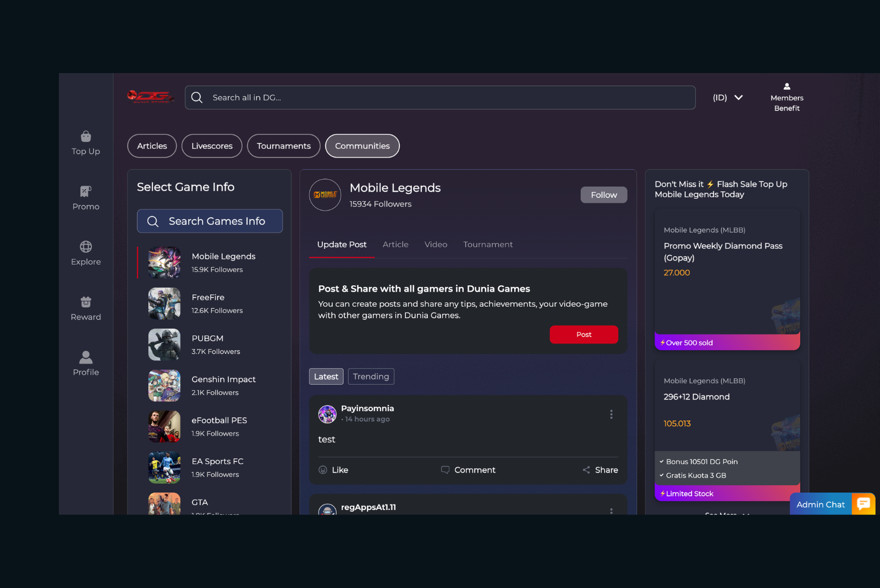The width and height of the screenshot is (880, 588).
Task: Open the language (ID) dropdown
Action: (x=728, y=97)
